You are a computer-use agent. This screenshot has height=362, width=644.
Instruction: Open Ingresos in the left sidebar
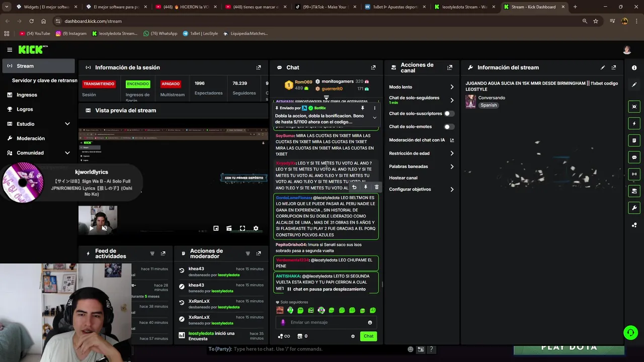(x=38, y=95)
